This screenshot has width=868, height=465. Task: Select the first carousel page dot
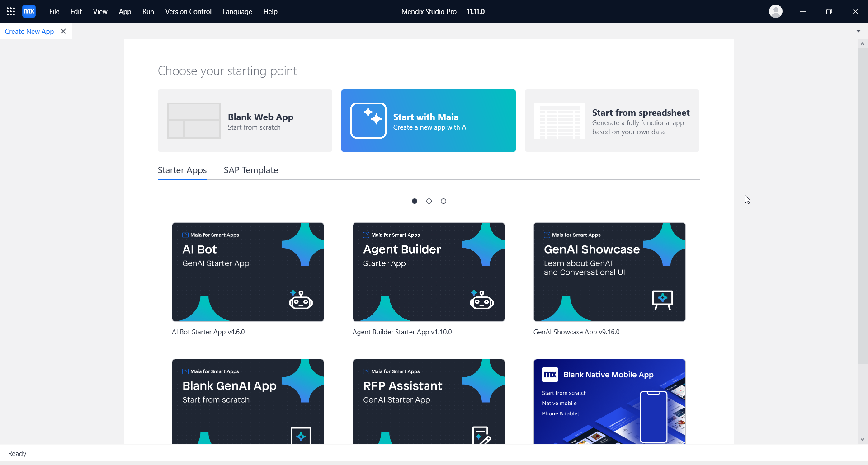415,201
